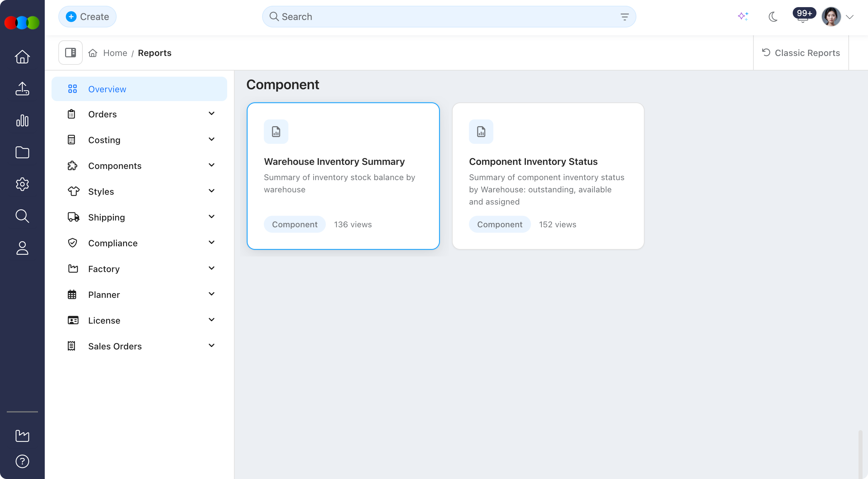Expand the Orders chevron
868x479 pixels.
(212, 114)
